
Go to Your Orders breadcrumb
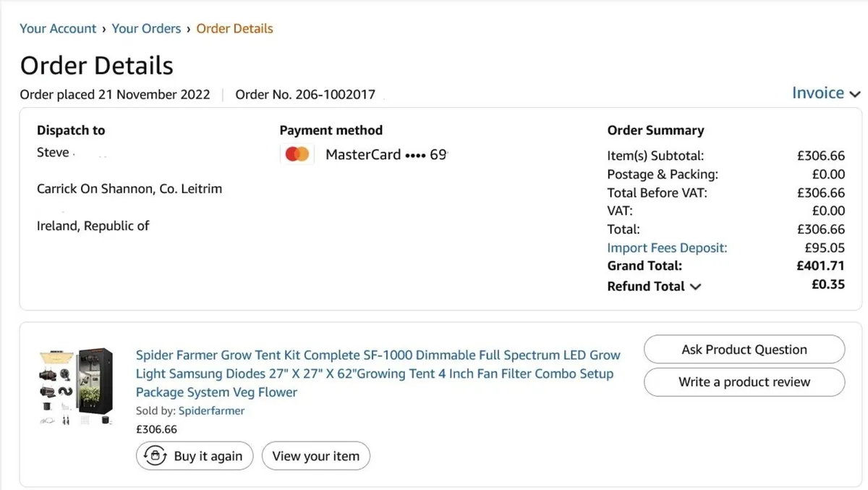tap(146, 29)
